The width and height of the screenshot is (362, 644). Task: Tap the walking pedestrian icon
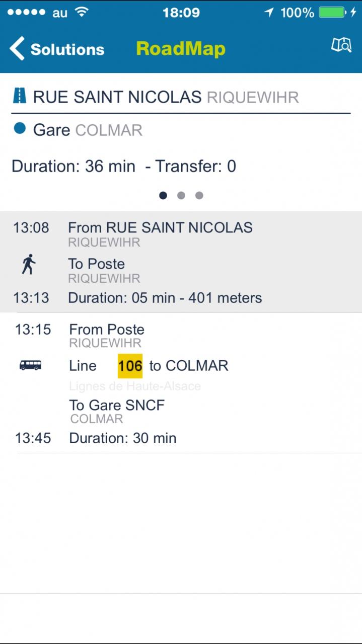pyautogui.click(x=29, y=264)
